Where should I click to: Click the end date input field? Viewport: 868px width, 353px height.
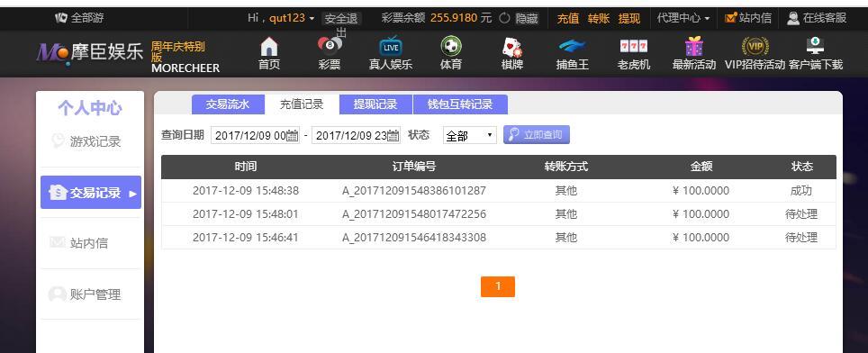point(356,136)
